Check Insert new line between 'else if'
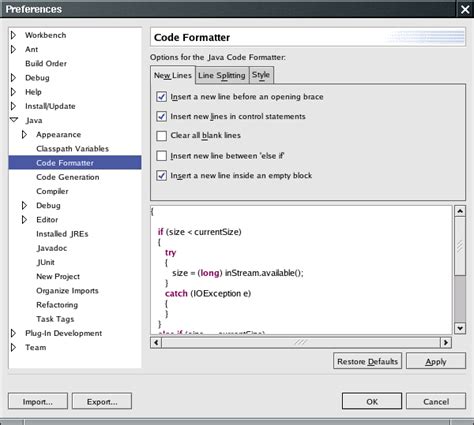The image size is (474, 425). [162, 156]
